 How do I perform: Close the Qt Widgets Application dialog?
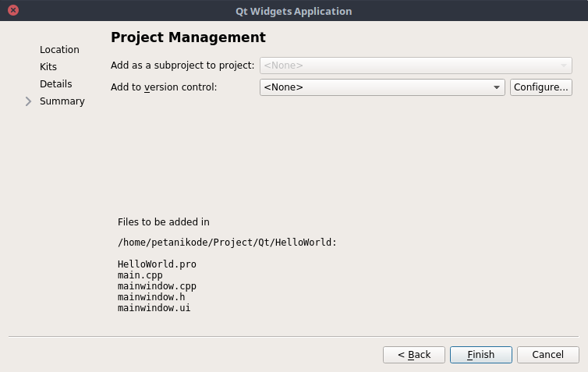point(13,11)
